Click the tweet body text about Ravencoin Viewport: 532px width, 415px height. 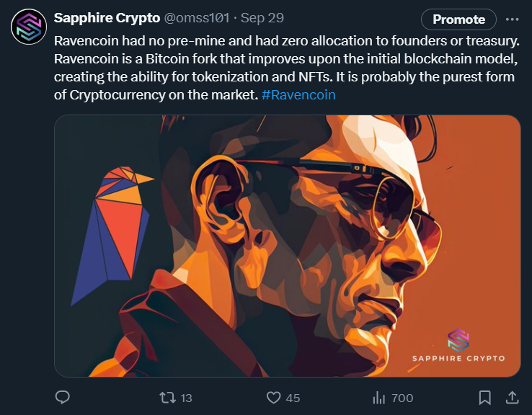tap(287, 68)
